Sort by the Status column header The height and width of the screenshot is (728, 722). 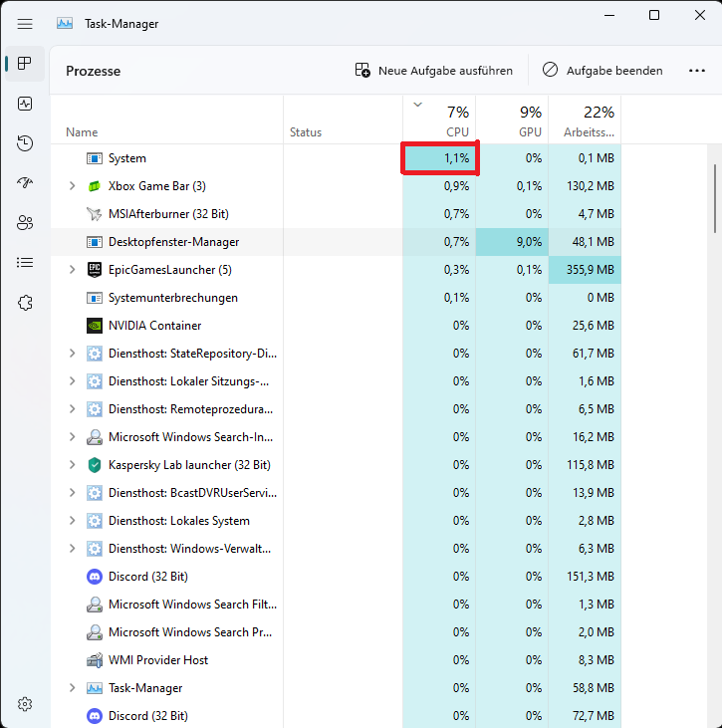pos(344,120)
